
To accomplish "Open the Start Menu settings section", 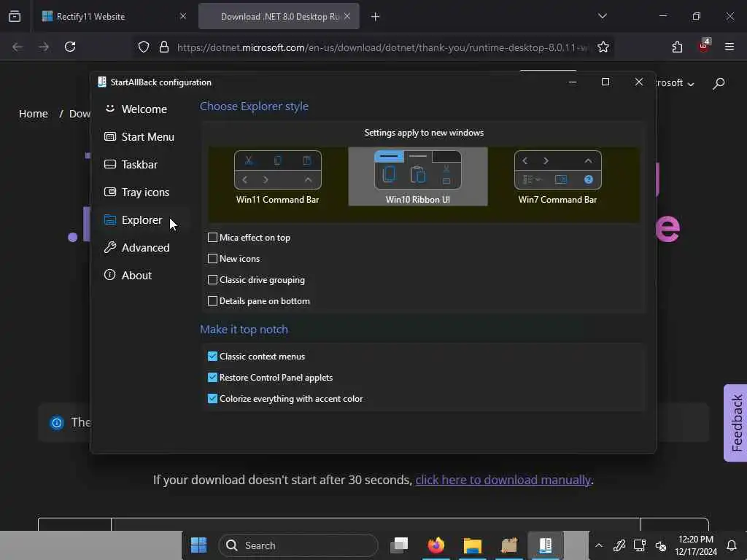I will (x=139, y=136).
